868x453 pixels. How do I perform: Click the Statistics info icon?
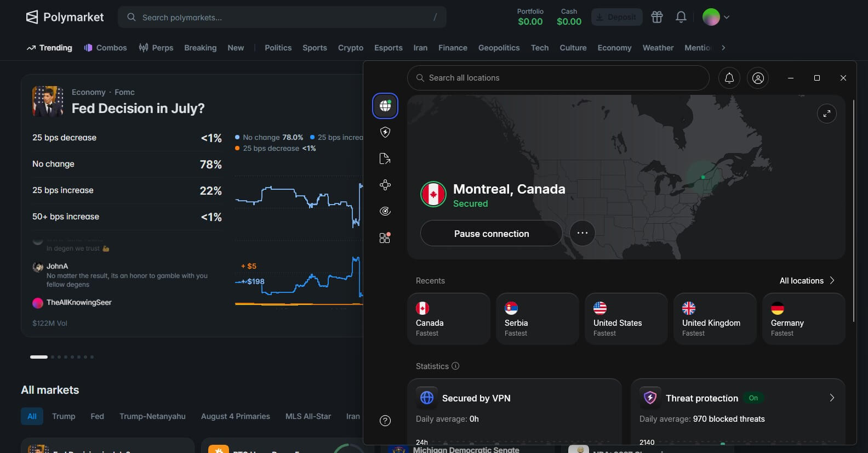point(455,366)
